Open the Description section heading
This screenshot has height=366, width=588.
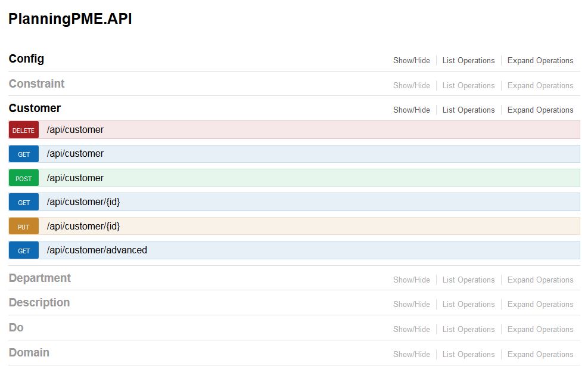click(39, 303)
